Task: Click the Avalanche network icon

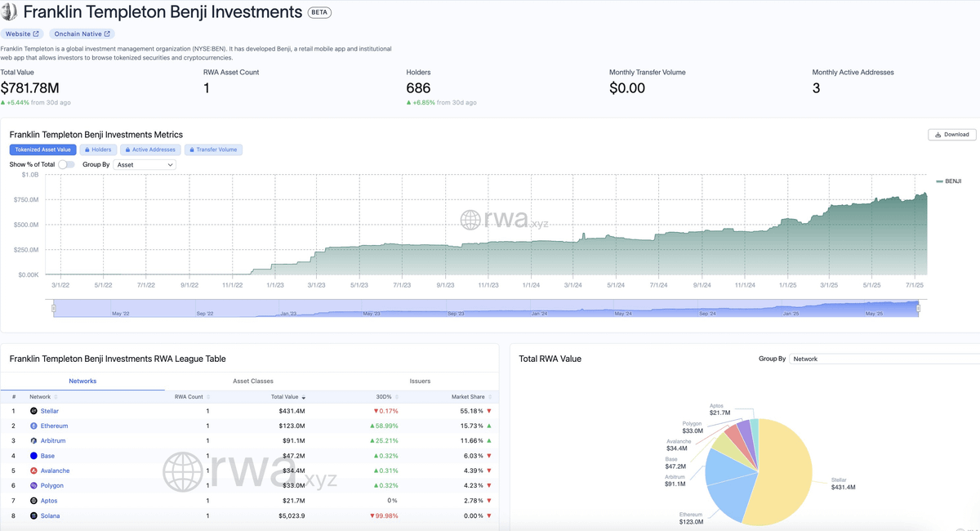Action: click(33, 471)
